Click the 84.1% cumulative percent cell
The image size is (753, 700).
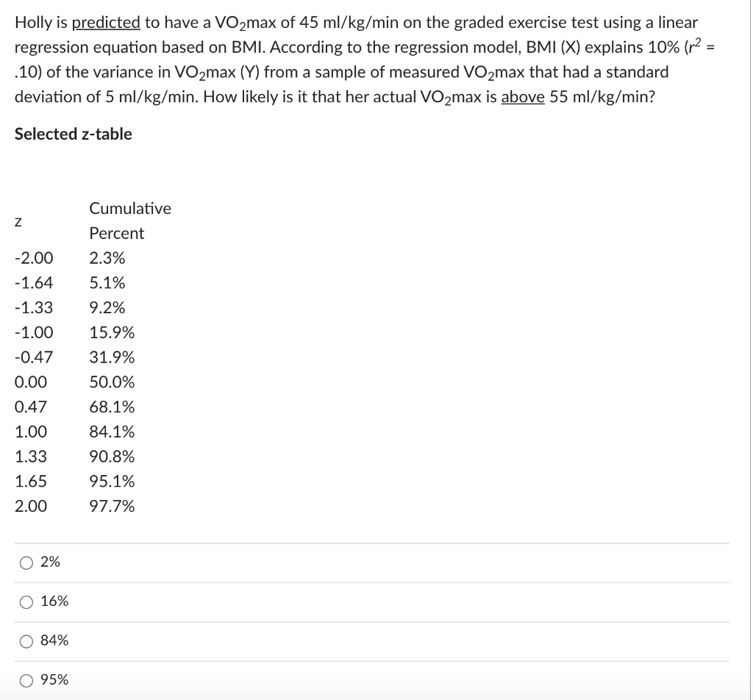coord(112,432)
